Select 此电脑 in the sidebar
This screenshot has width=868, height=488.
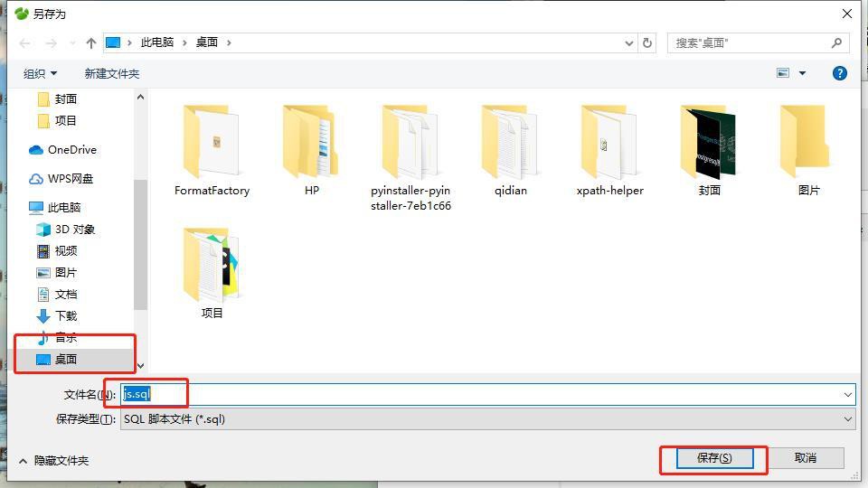pos(55,208)
